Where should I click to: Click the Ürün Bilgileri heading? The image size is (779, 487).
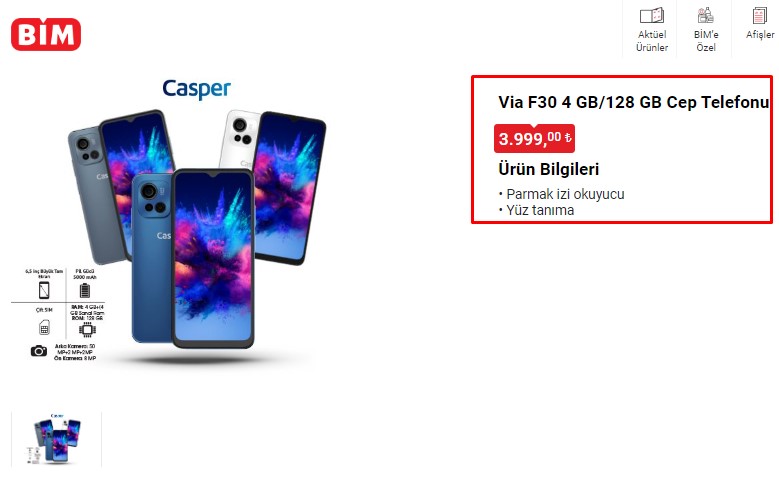point(548,169)
